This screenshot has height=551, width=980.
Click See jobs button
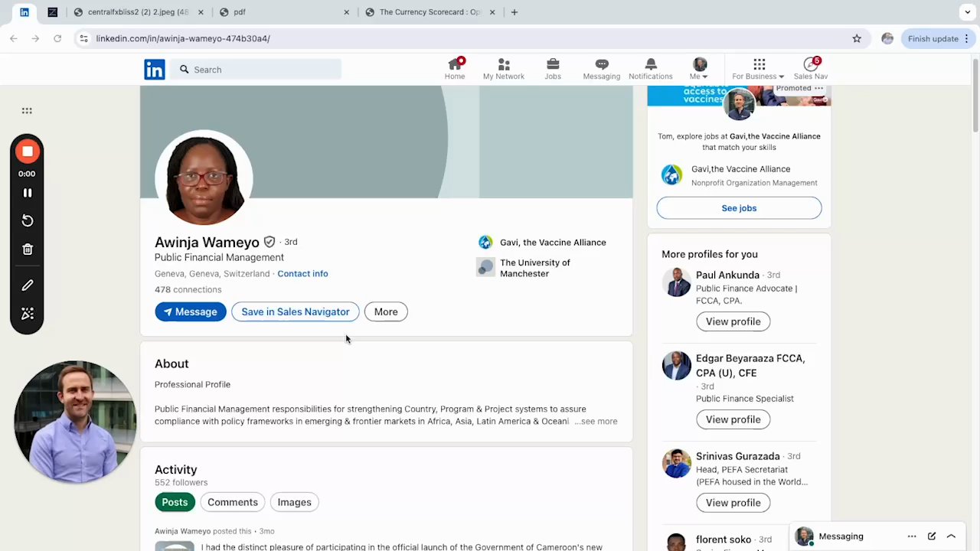(x=739, y=208)
